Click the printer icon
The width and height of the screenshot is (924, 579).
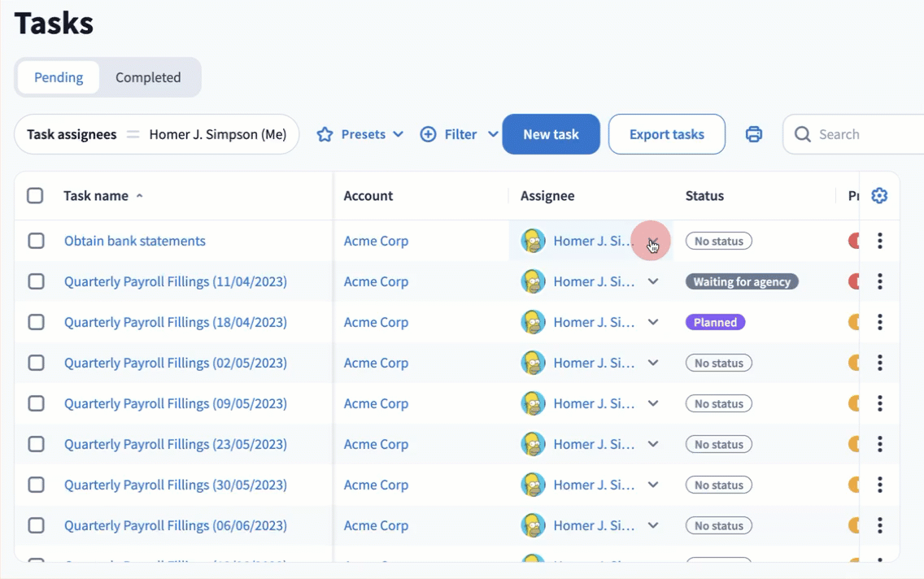point(754,134)
